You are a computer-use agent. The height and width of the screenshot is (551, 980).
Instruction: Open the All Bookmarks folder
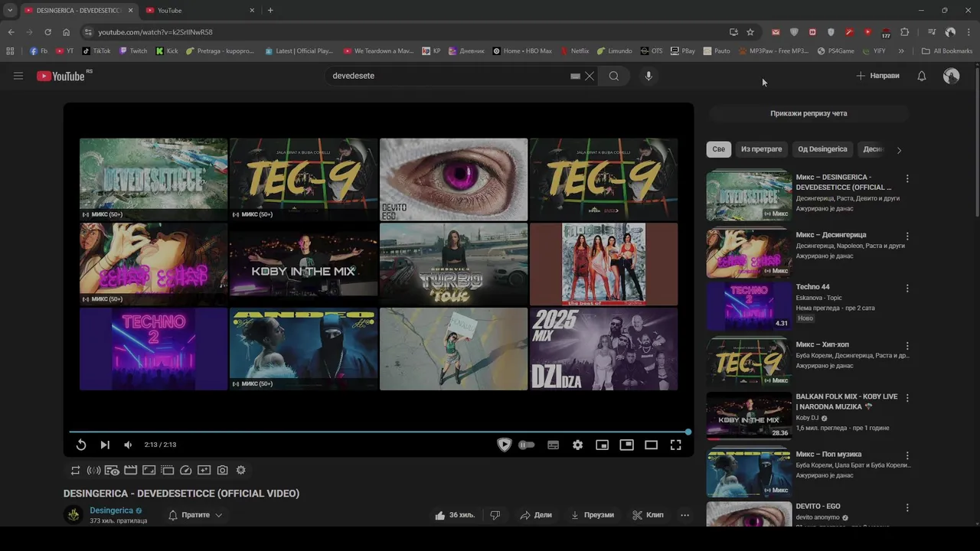[947, 51]
